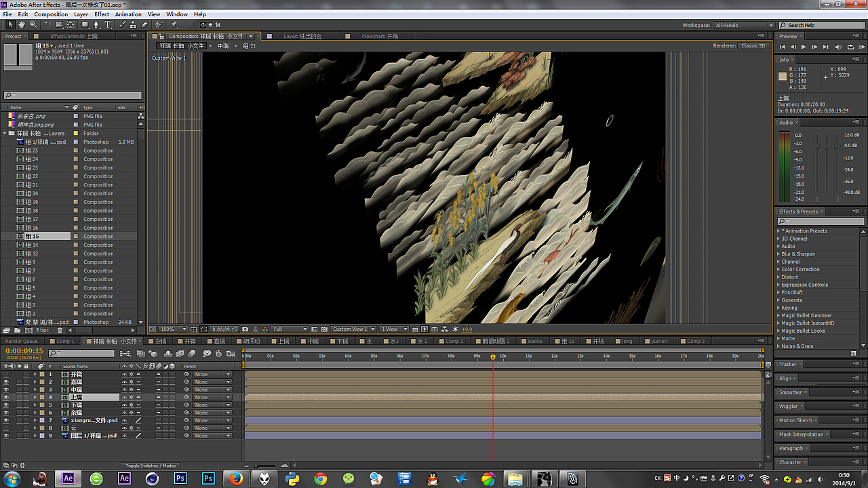The width and height of the screenshot is (868, 488).
Task: Select the Puppet Pin tool
Action: (x=174, y=24)
